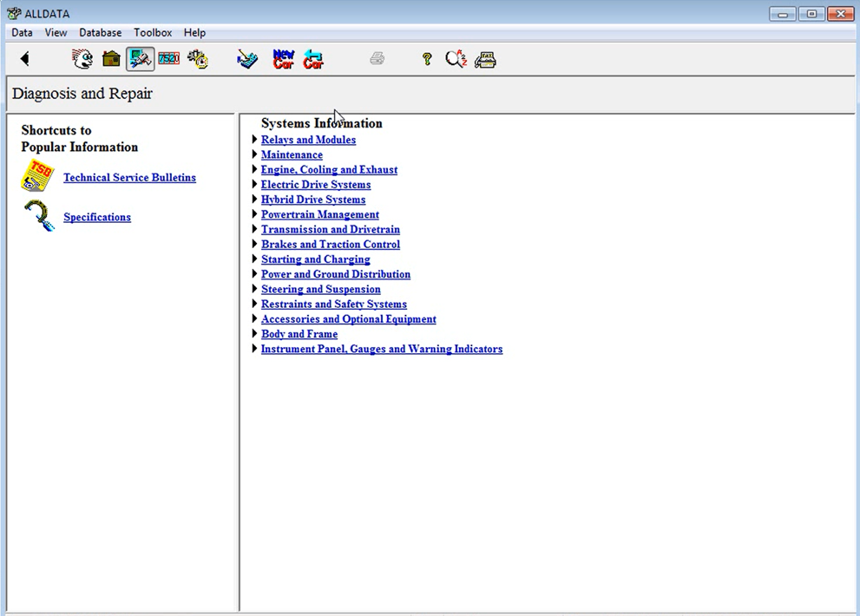Expand the Hybrid Drive Systems arrow
This screenshot has width=860, height=616.
coord(254,199)
